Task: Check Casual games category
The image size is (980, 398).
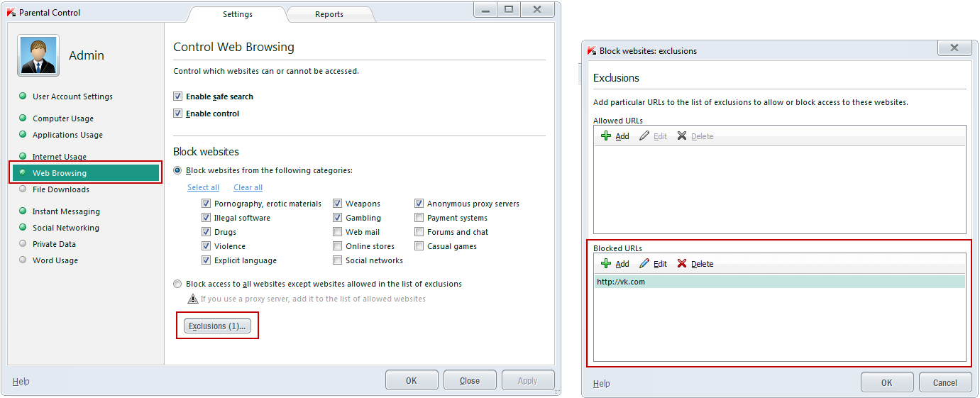Action: (x=419, y=246)
